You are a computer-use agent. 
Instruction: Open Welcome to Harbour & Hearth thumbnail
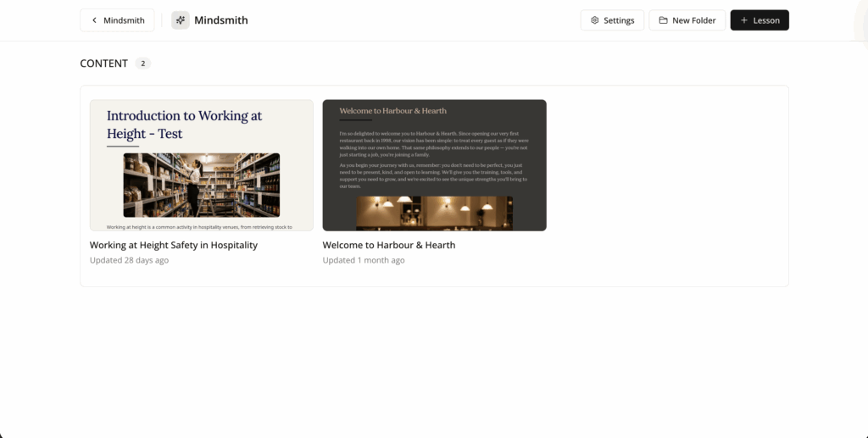click(435, 165)
